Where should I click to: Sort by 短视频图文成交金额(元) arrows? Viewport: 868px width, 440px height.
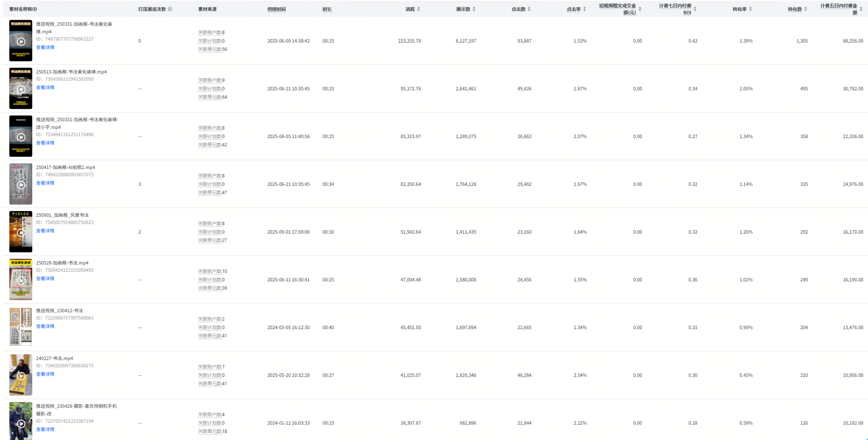click(640, 9)
